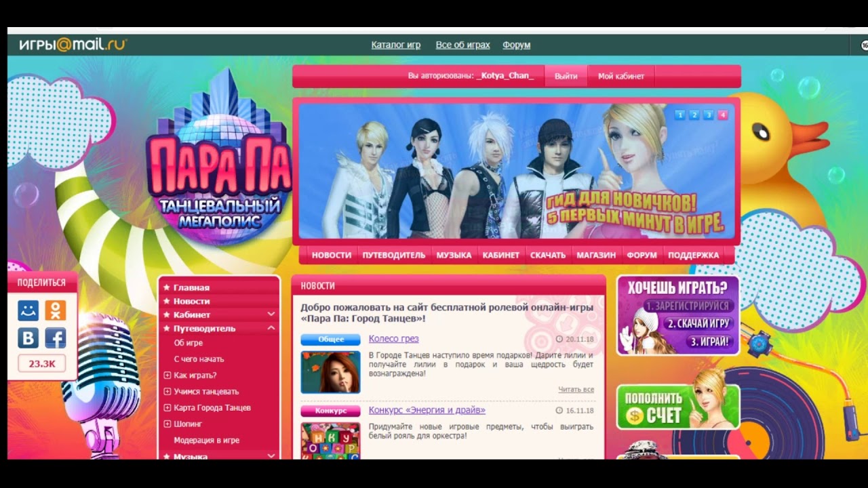The height and width of the screenshot is (488, 868).
Task: Click 2. Скачай игру step button
Action: pyautogui.click(x=697, y=323)
